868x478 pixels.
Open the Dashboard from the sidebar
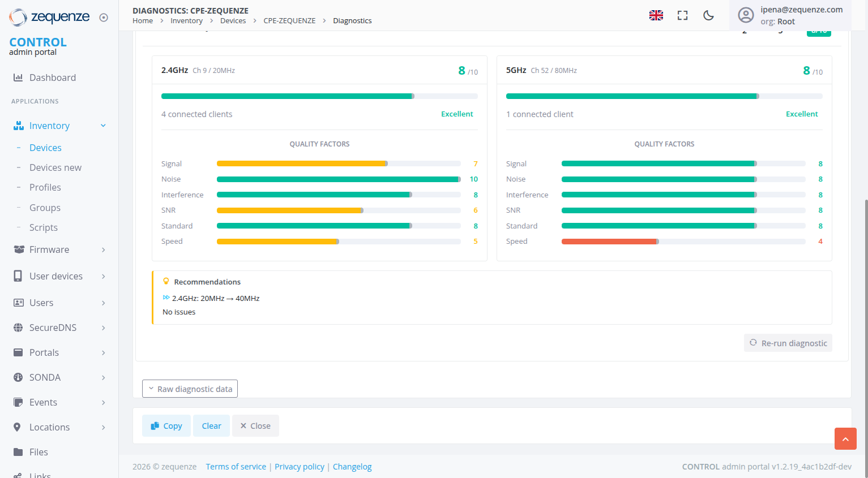[53, 77]
